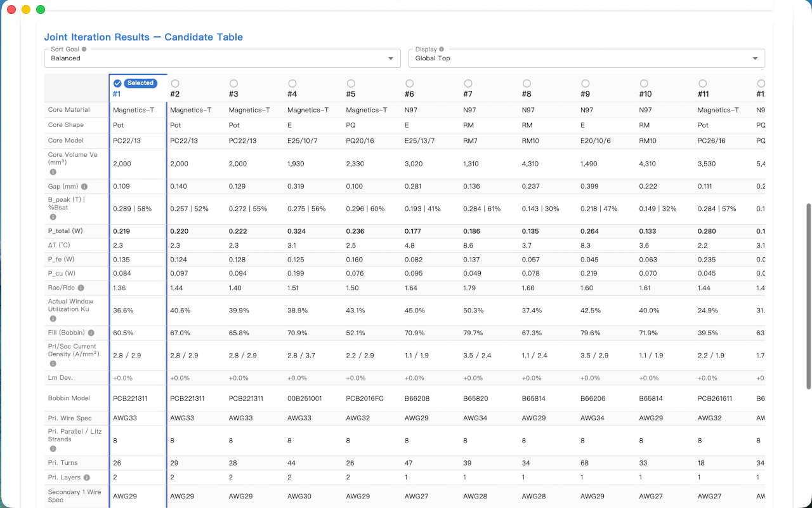This screenshot has height=508, width=812.
Task: Click the Pri. Wire Spec row label
Action: pos(70,418)
